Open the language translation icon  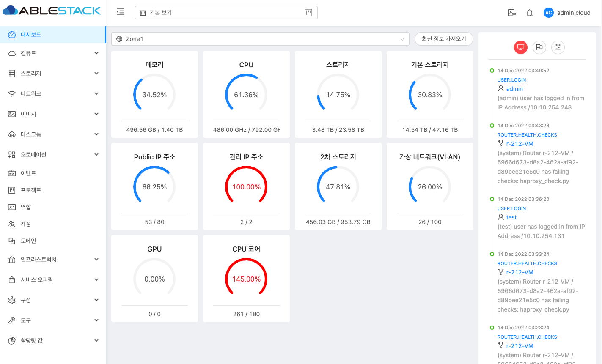(511, 13)
